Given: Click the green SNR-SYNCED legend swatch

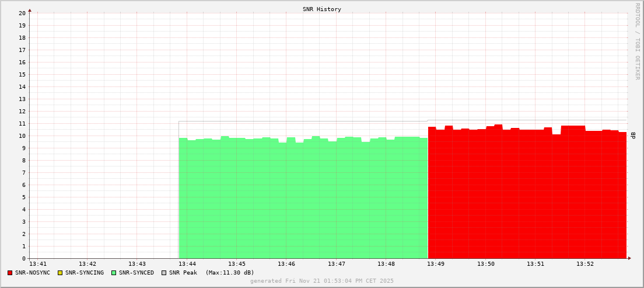Looking at the screenshot, I should coord(114,273).
